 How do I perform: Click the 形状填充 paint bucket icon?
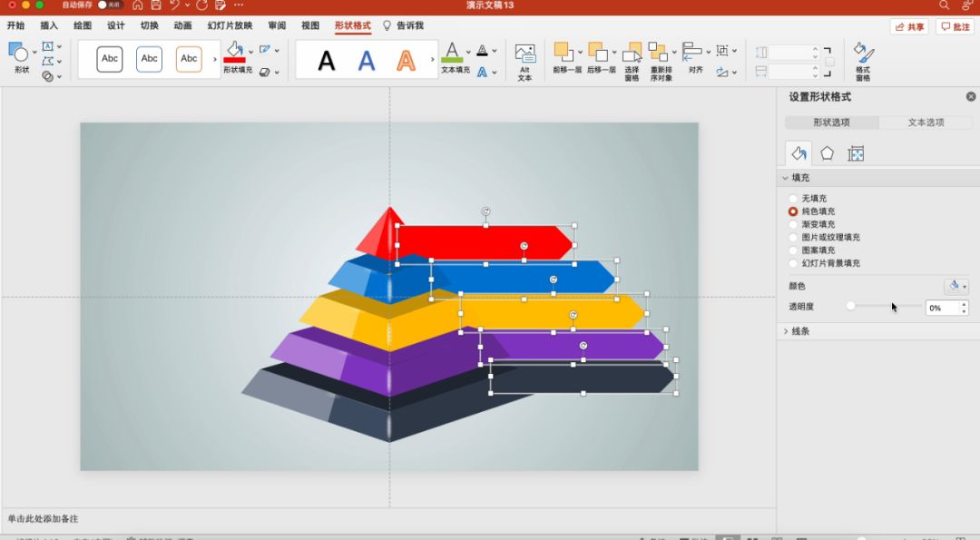click(234, 49)
